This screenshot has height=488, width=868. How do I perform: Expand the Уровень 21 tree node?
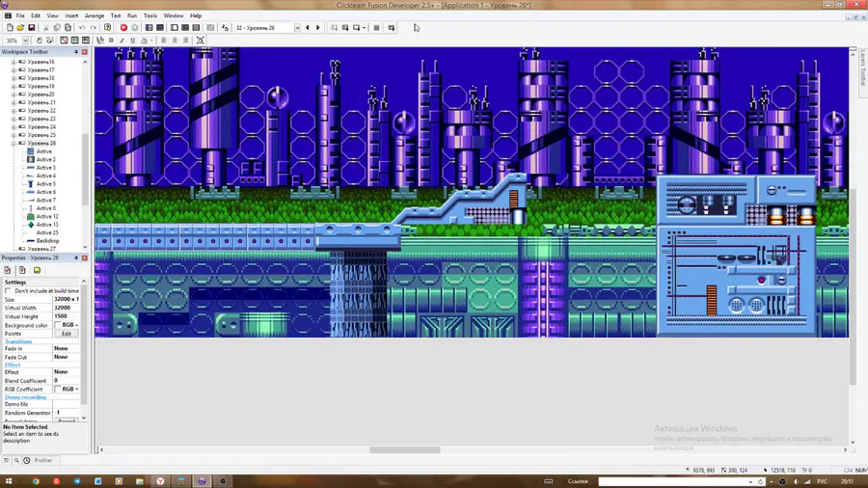(x=14, y=102)
